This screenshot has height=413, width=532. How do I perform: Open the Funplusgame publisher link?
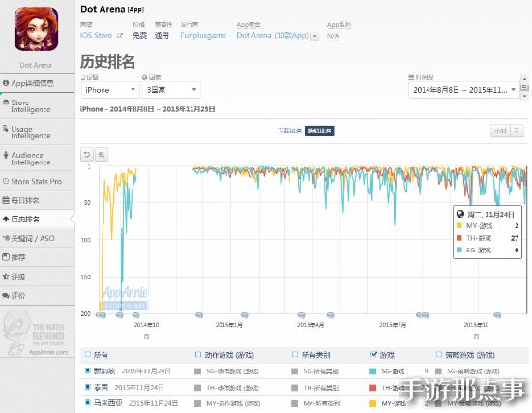pos(203,35)
